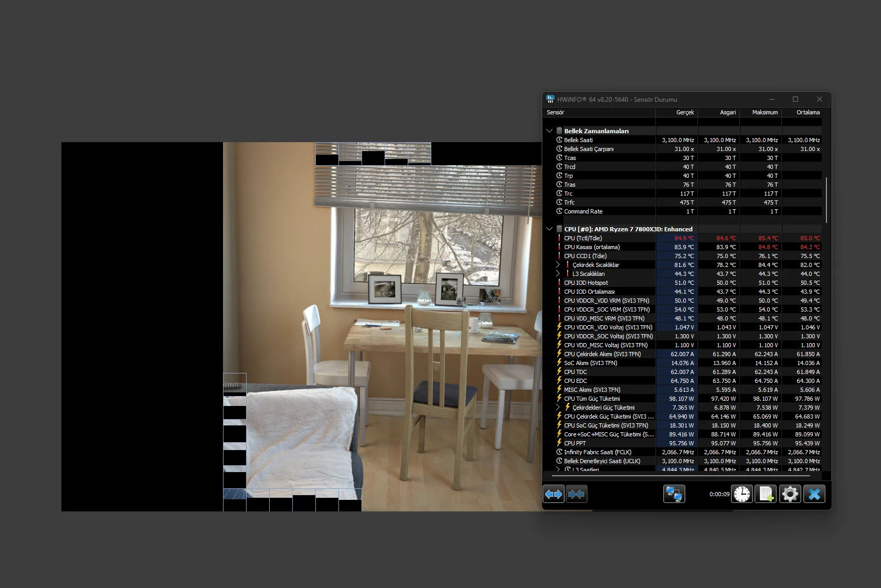Click the clock icon beside Bellek Denetleyici Saati
This screenshot has width=881, height=588.
(x=559, y=461)
